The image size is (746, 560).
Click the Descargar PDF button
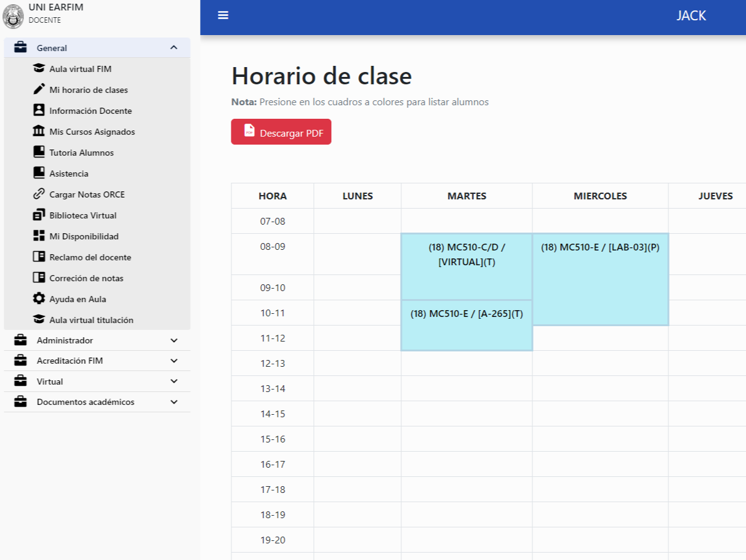(x=281, y=131)
